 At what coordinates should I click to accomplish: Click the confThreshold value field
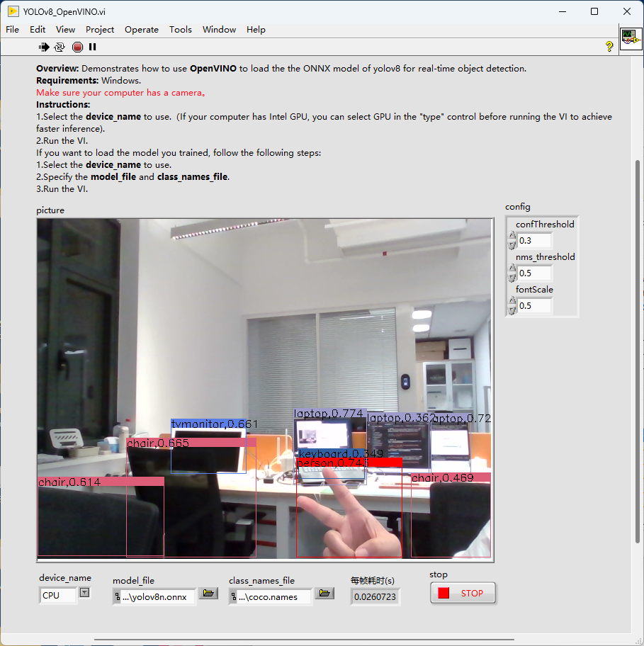534,241
